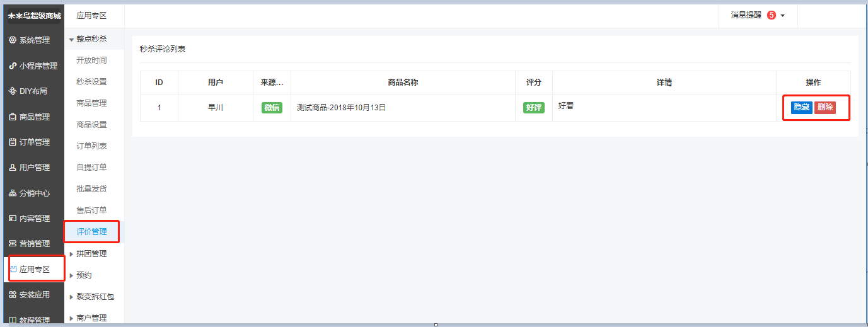The width and height of the screenshot is (868, 327).
Task: Click the icon beside 应用专区 in sidebar
Action: click(13, 269)
